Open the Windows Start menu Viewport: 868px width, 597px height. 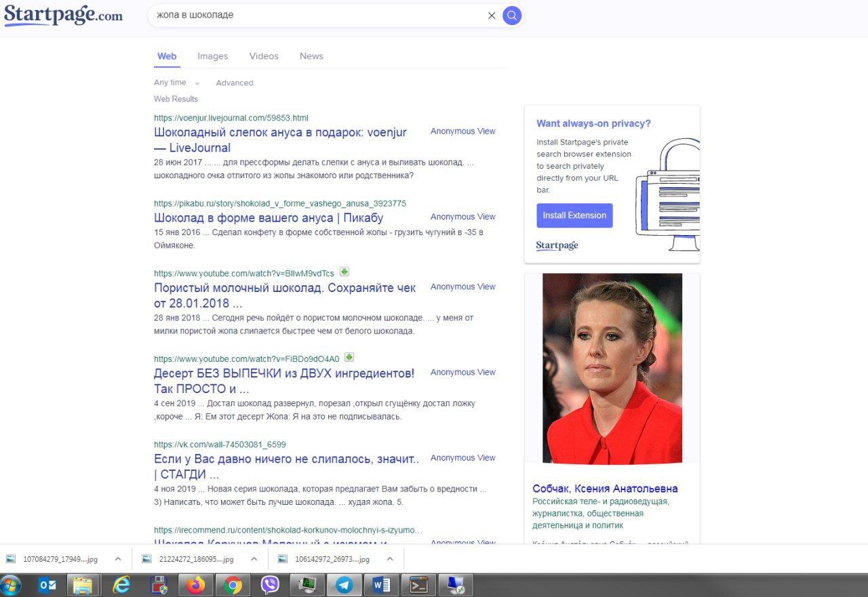click(x=11, y=585)
